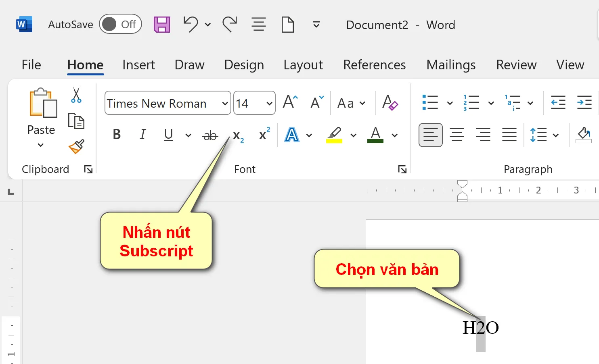Expand the Text Highlight Color options

[x=353, y=135]
